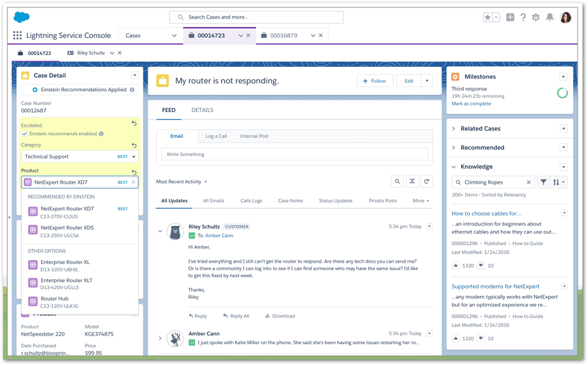Select Enterprise Router XL option

(x=65, y=262)
